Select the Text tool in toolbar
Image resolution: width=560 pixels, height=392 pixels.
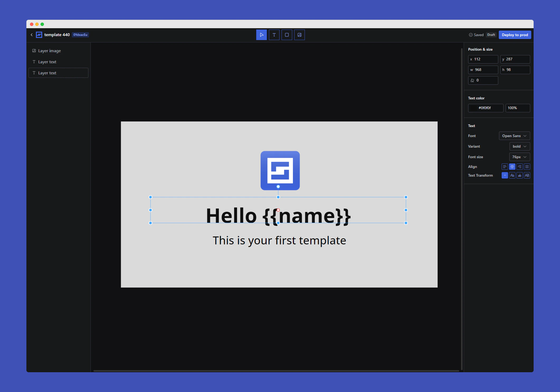click(x=274, y=35)
